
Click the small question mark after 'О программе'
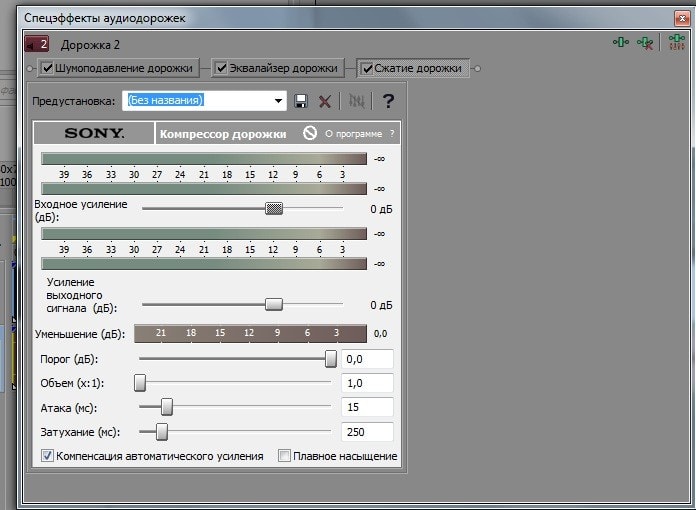[392, 134]
